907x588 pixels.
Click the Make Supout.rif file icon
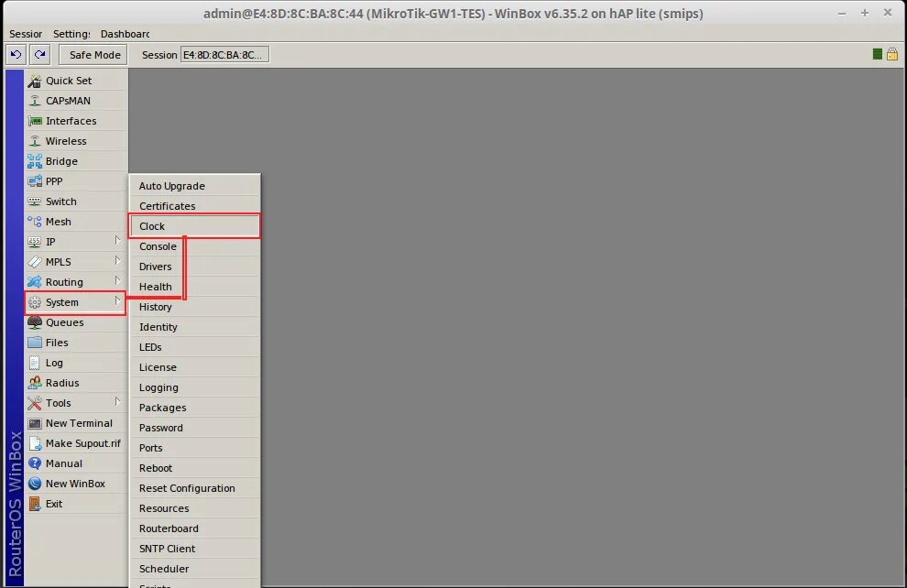point(35,443)
